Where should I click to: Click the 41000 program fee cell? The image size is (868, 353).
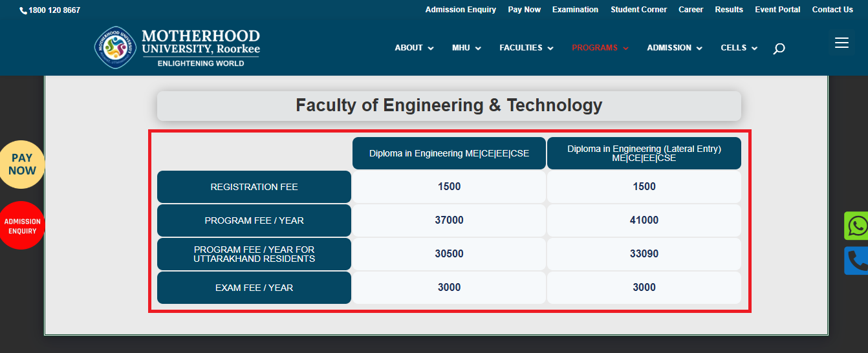(644, 220)
